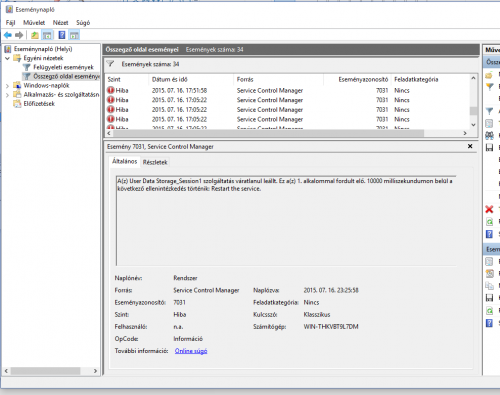The image size is (500, 395).
Task: Click the Esemény 7031, Service Control Manager header
Action: [160, 147]
